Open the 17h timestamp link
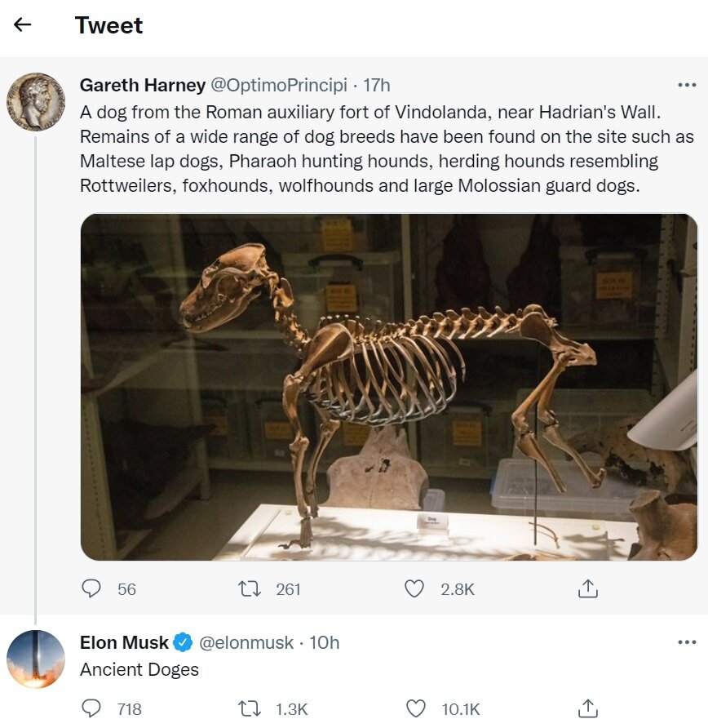The width and height of the screenshot is (708, 728). coord(377,85)
